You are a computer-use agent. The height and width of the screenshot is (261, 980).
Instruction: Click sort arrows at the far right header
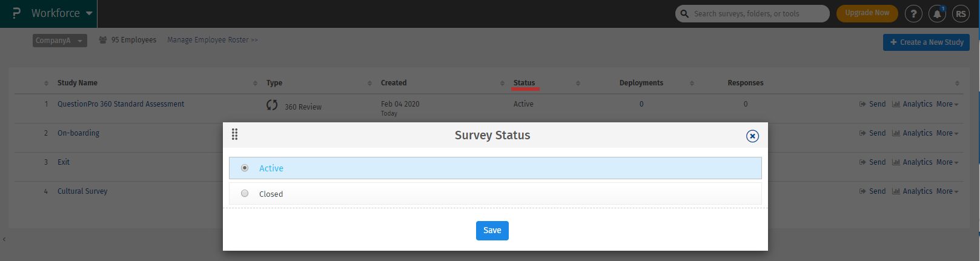click(957, 83)
